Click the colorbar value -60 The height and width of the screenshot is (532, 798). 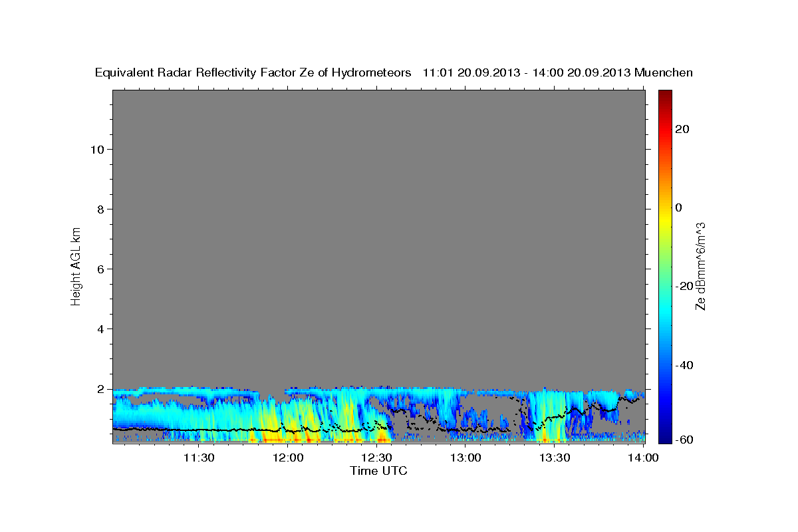[x=683, y=439]
